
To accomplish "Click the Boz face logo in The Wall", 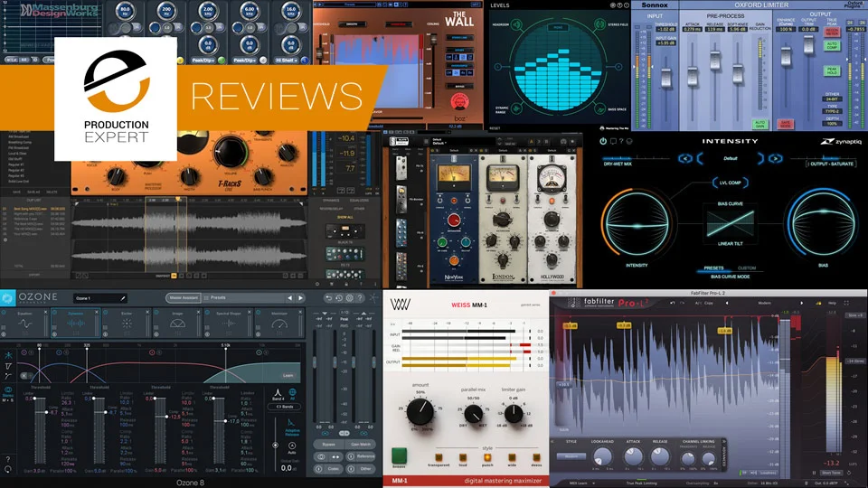I will coord(459,102).
